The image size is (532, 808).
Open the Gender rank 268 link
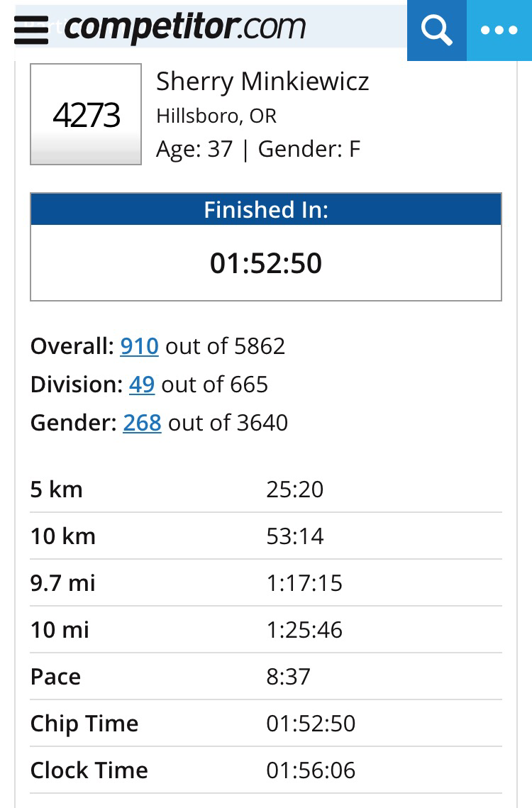[x=142, y=423]
